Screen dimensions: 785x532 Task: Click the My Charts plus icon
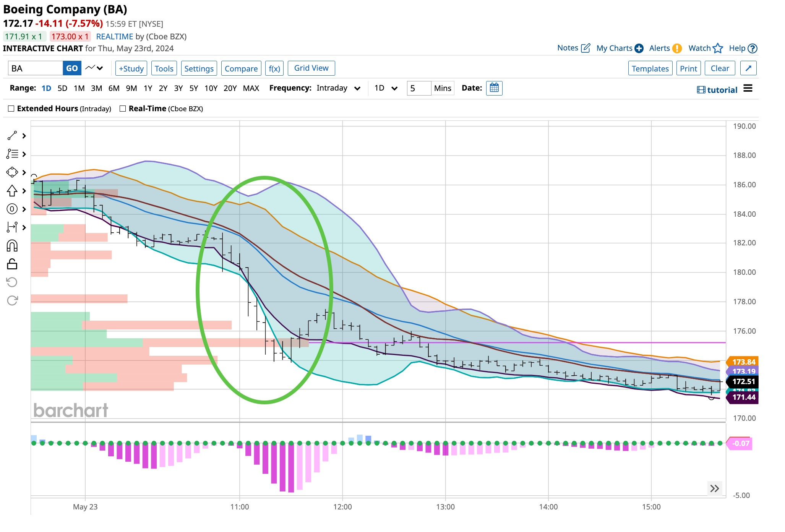(639, 49)
